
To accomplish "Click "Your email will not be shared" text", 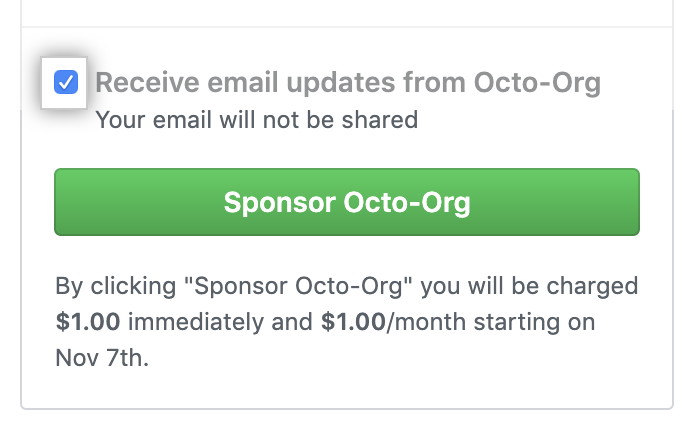I will pyautogui.click(x=256, y=121).
